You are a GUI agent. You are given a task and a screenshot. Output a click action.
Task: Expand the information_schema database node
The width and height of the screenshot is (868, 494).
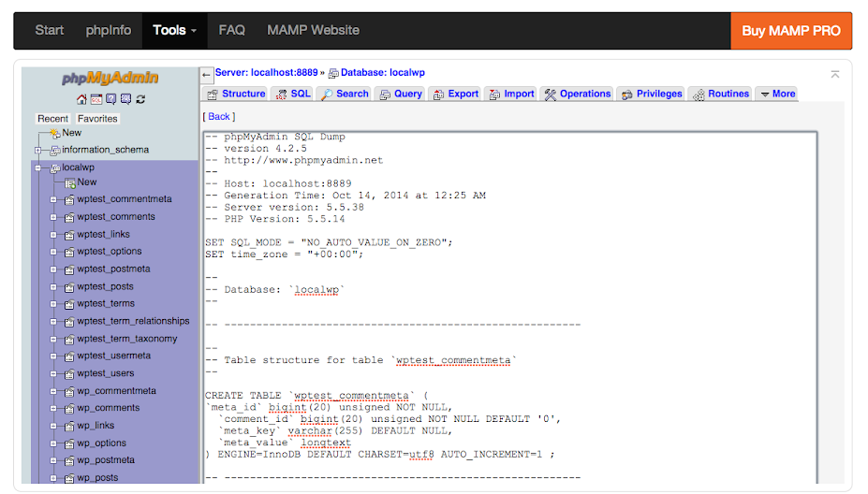(38, 150)
